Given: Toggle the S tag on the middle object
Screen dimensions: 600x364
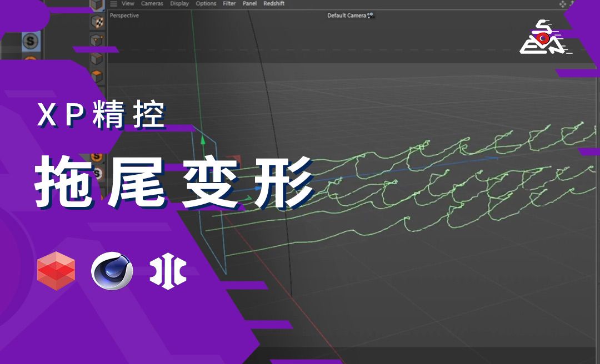Looking at the screenshot, I should pos(96,156).
